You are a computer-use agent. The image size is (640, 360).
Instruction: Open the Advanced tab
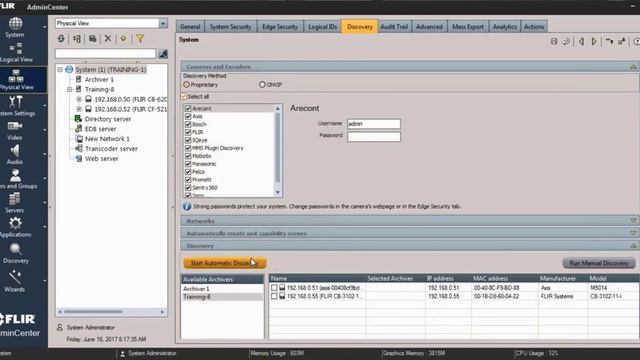[429, 27]
